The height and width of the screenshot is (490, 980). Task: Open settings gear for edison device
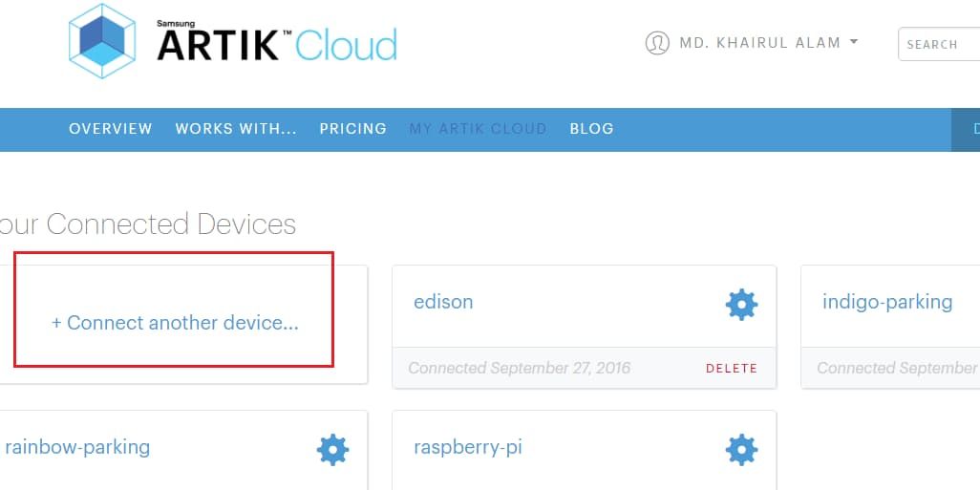pyautogui.click(x=741, y=305)
